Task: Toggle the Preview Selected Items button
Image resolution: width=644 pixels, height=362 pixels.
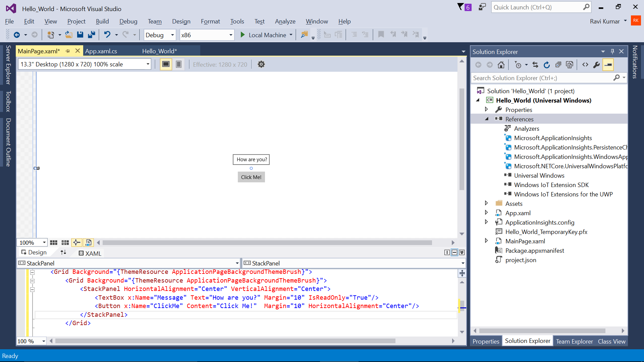Action: (608, 65)
